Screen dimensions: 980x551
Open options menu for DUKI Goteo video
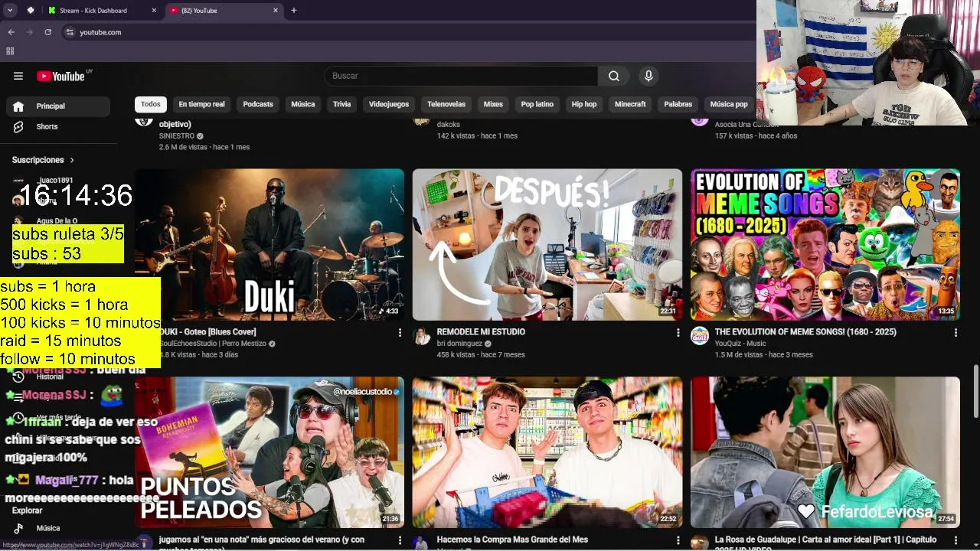point(400,333)
